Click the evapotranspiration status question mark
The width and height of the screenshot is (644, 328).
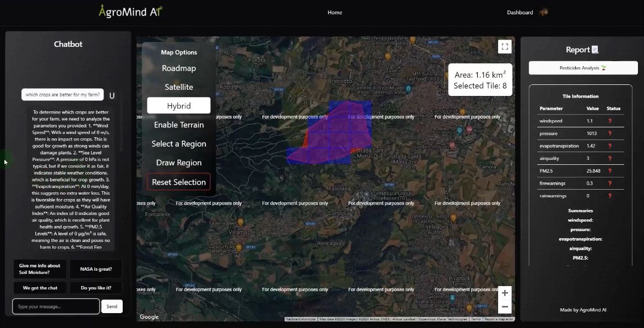[x=610, y=146]
